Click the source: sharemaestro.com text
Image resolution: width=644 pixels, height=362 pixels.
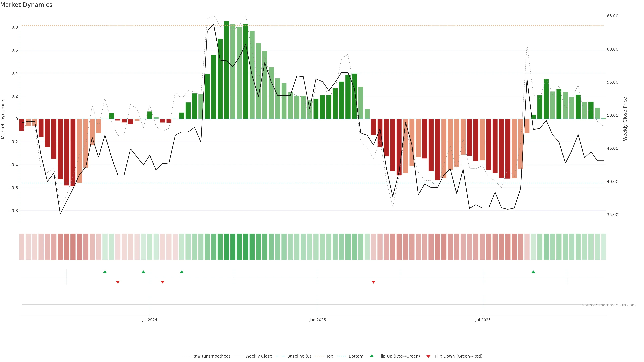point(609,305)
